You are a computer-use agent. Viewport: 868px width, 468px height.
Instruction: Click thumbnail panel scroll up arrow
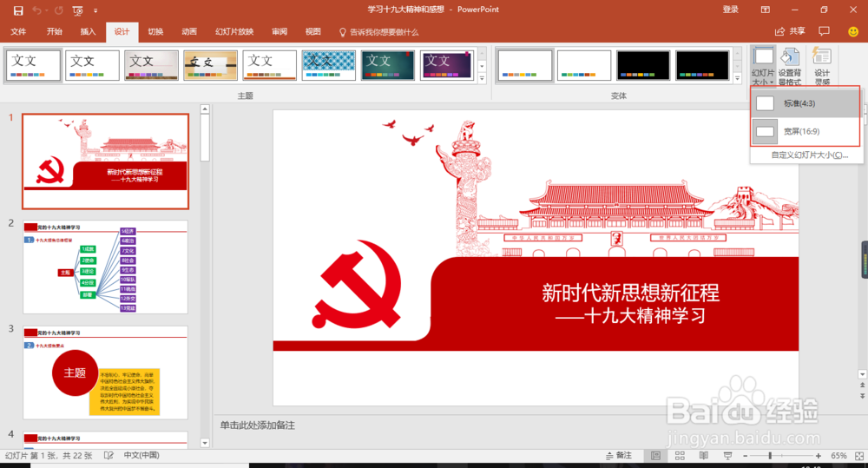click(205, 109)
